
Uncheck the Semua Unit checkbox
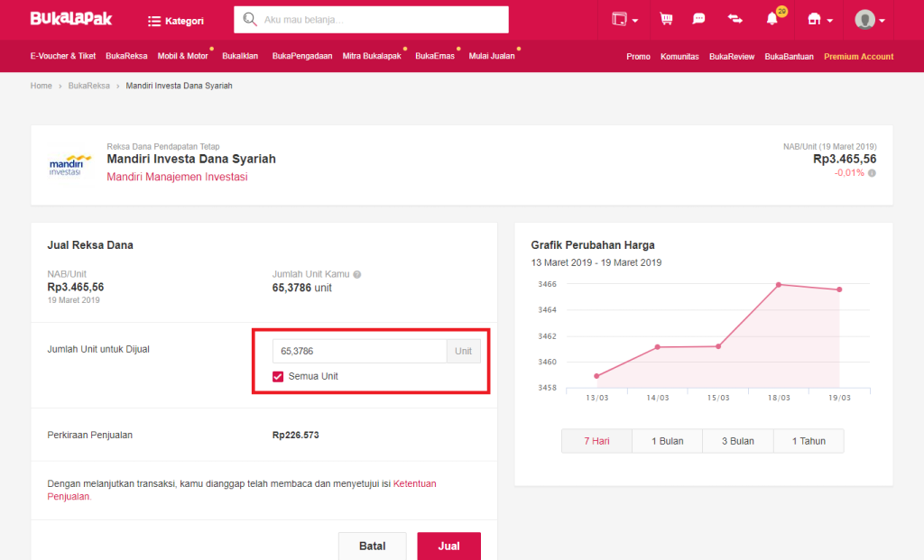tap(278, 376)
